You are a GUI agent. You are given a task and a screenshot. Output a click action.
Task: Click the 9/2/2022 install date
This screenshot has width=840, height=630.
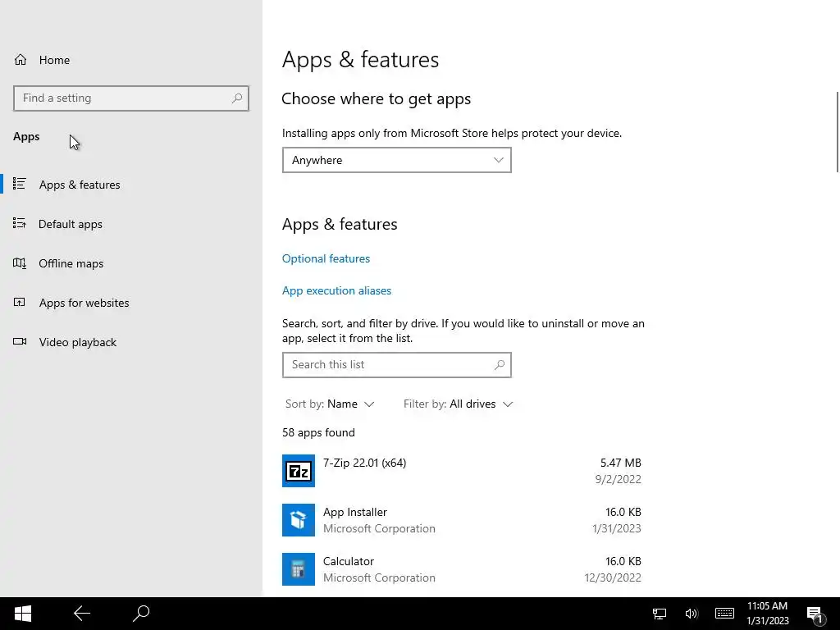(x=619, y=479)
